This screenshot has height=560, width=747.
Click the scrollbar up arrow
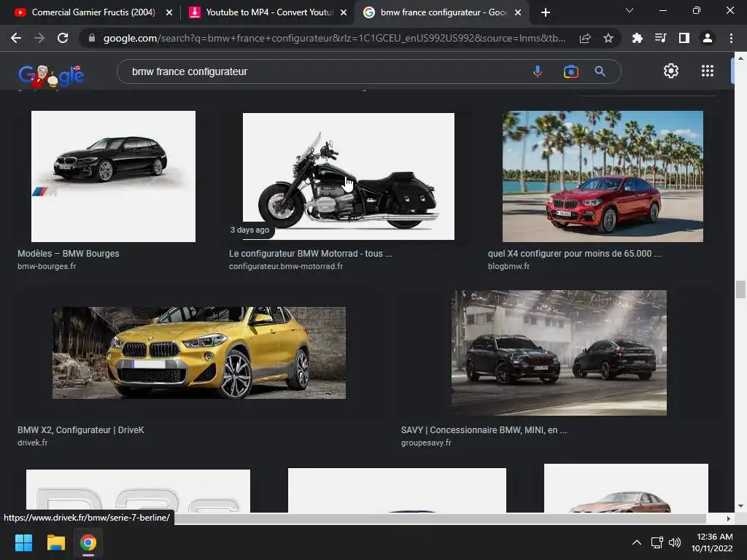pyautogui.click(x=740, y=58)
